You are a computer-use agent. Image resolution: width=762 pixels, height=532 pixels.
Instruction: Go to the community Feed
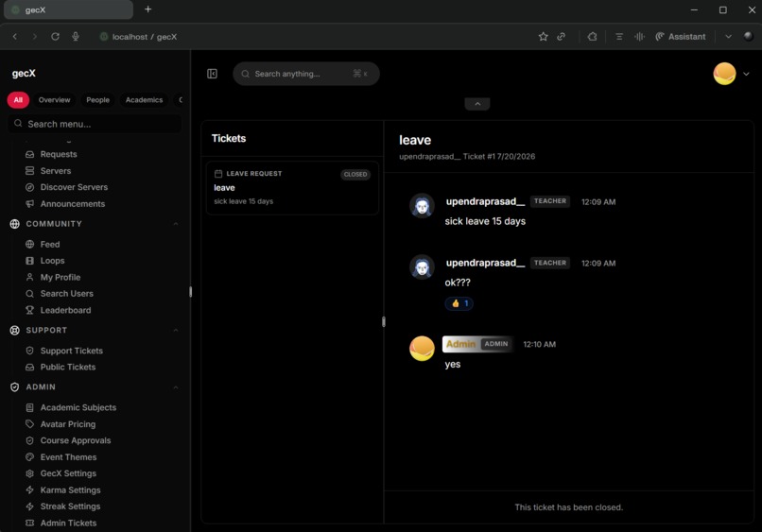click(x=49, y=244)
